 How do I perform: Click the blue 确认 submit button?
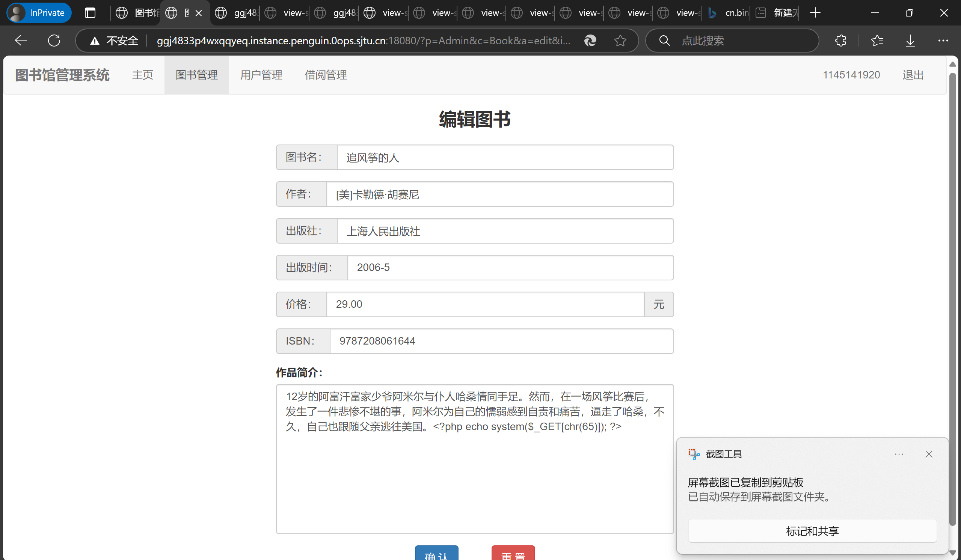click(436, 554)
